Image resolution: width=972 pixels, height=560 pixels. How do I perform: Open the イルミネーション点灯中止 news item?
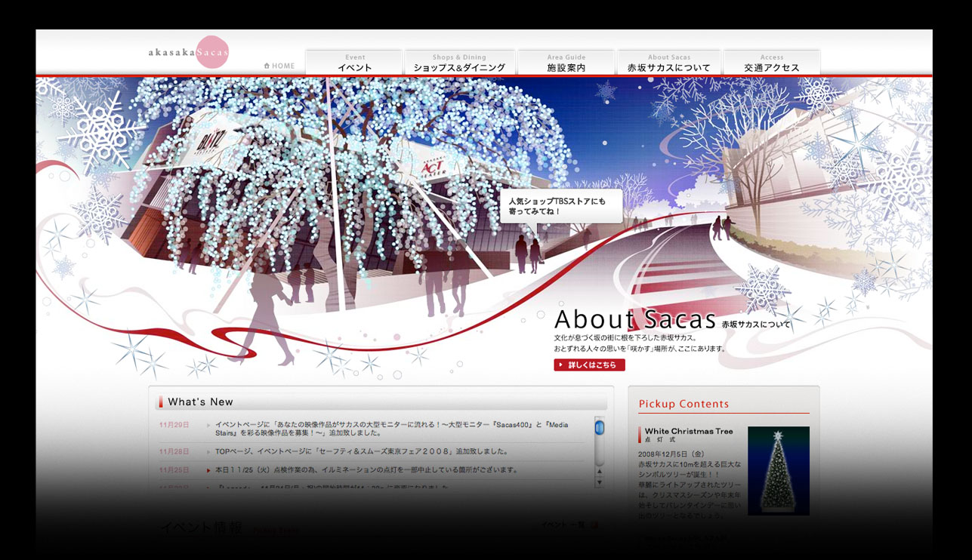[366, 469]
